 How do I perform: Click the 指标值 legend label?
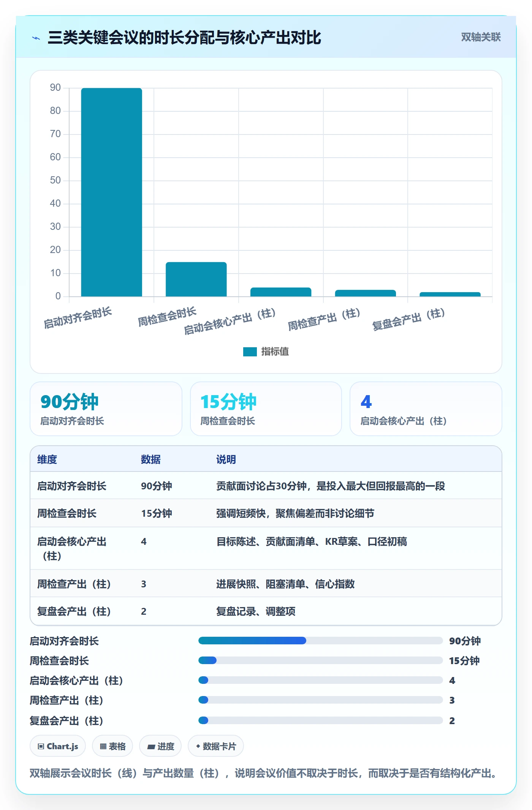[x=275, y=352]
